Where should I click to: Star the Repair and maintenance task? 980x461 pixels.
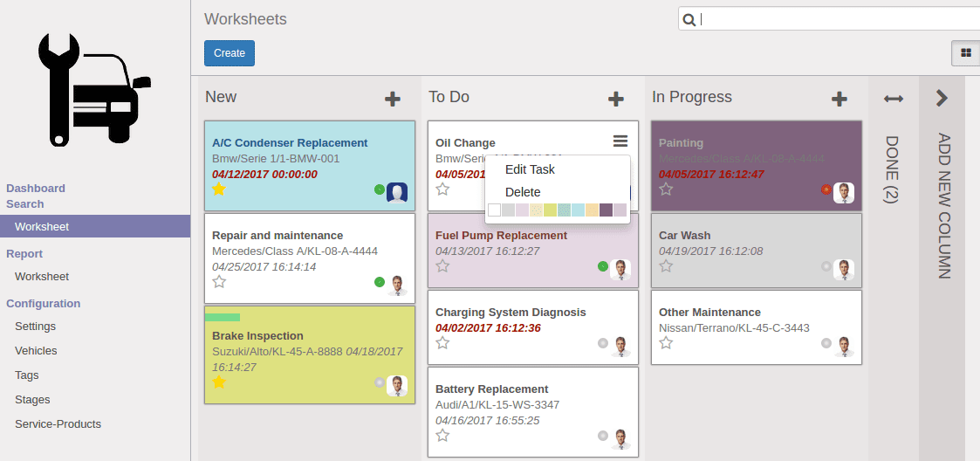point(219,282)
